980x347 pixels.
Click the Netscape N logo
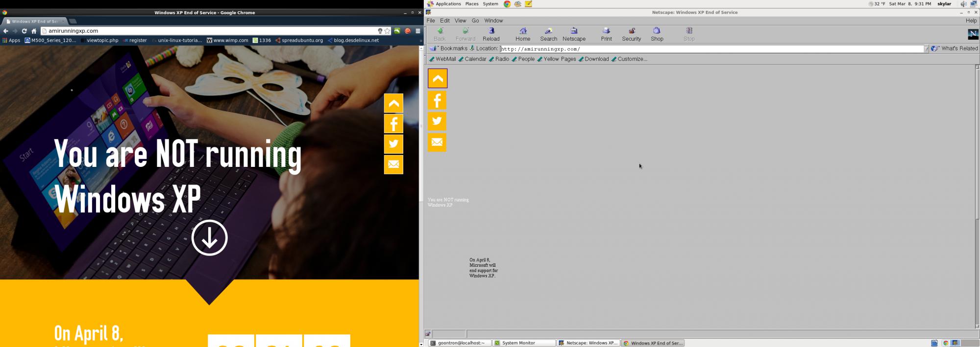973,34
